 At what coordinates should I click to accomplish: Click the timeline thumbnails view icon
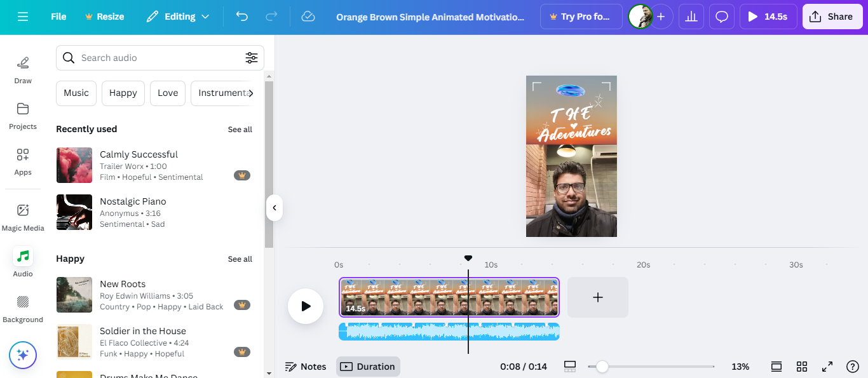pyautogui.click(x=570, y=367)
